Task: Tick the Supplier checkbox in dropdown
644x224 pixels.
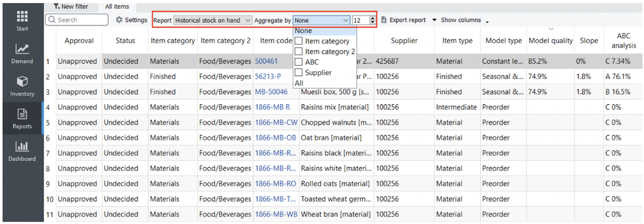Action: pyautogui.click(x=298, y=73)
